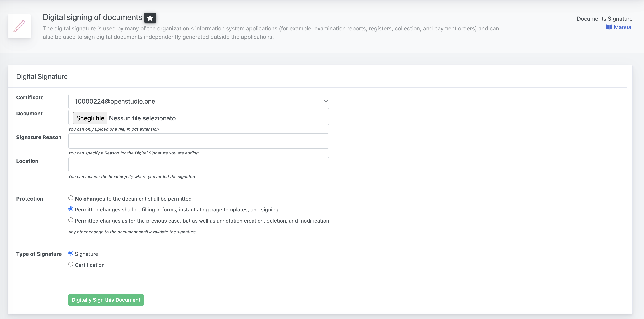Click the Location input field
This screenshot has width=644, height=319.
pos(198,165)
